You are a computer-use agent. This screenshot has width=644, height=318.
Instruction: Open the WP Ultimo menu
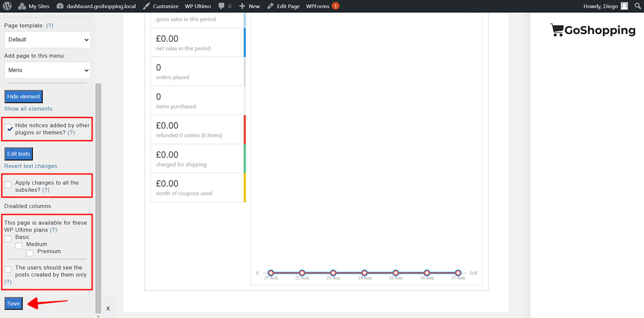pos(198,6)
